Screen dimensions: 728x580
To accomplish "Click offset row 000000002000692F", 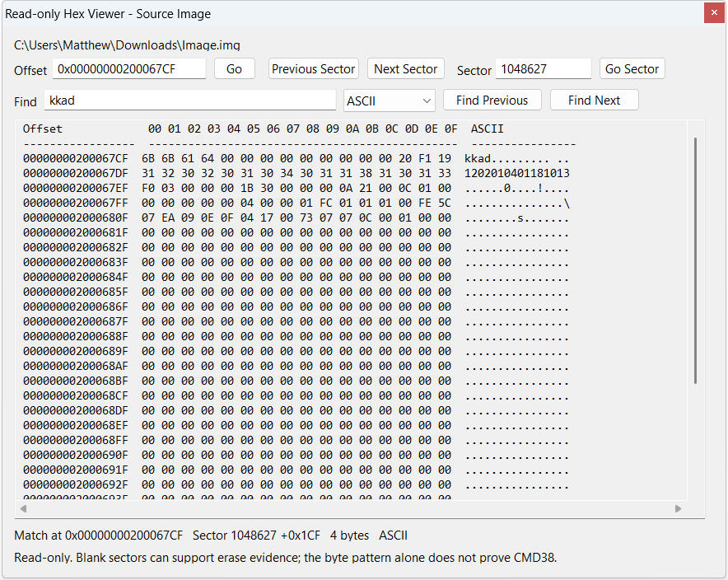I will tap(296, 484).
